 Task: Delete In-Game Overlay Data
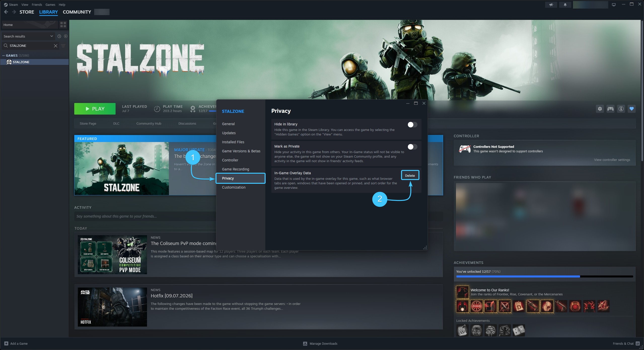410,176
